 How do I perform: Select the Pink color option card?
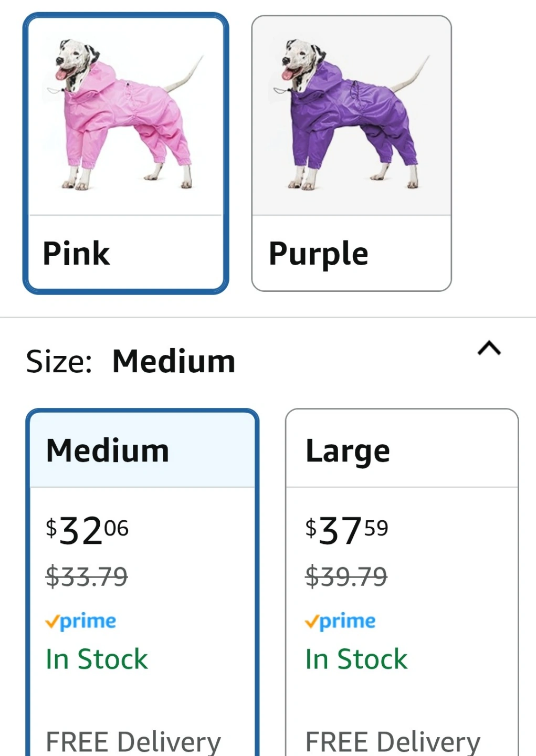click(x=125, y=153)
